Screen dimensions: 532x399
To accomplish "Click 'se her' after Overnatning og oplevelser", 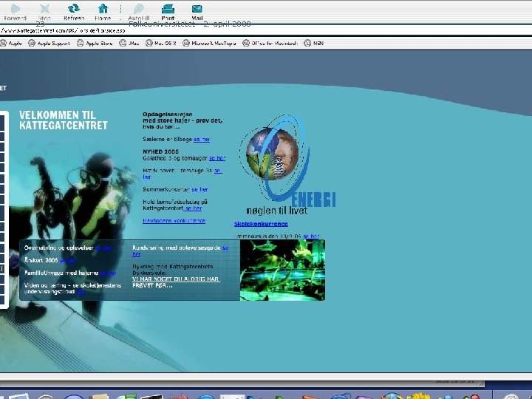I will (x=103, y=248).
